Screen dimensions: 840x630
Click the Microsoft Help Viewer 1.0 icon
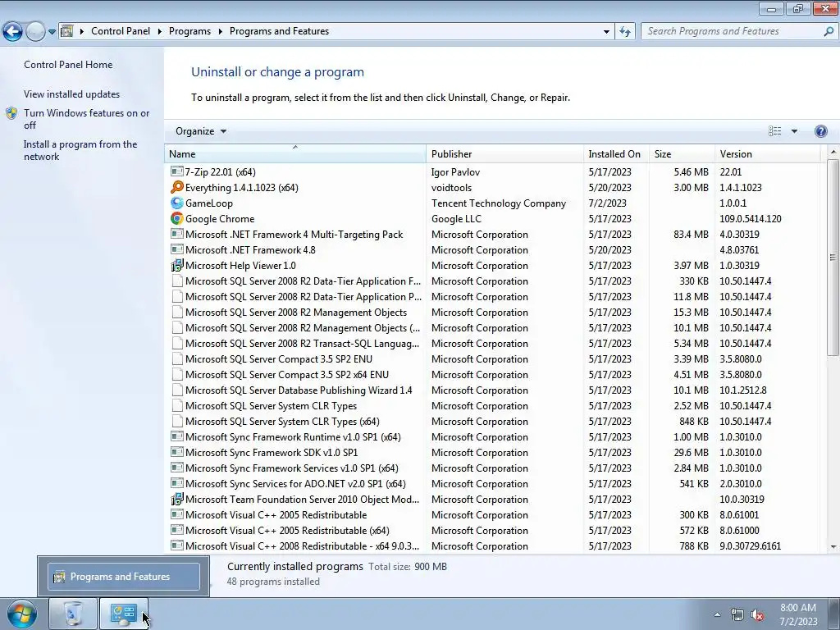coord(177,265)
